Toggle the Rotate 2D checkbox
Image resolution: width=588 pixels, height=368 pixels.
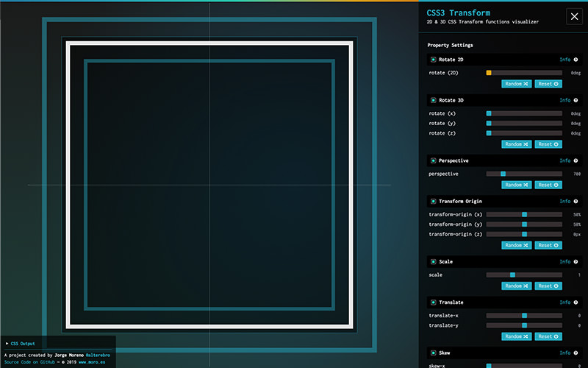pyautogui.click(x=433, y=60)
